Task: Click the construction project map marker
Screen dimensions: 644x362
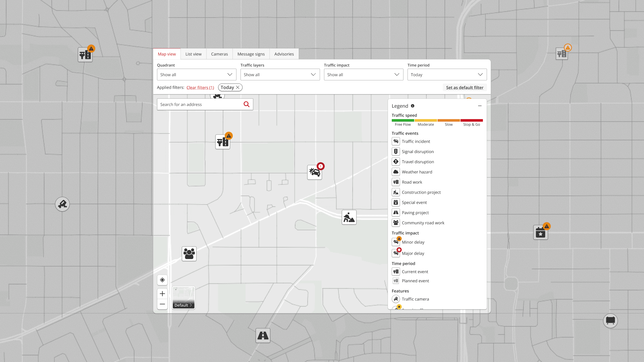Action: pyautogui.click(x=349, y=217)
